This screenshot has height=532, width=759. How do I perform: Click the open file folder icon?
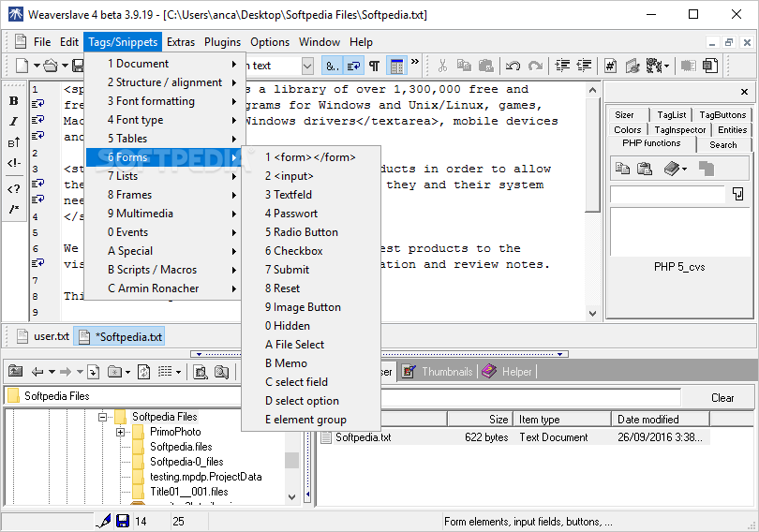[51, 66]
